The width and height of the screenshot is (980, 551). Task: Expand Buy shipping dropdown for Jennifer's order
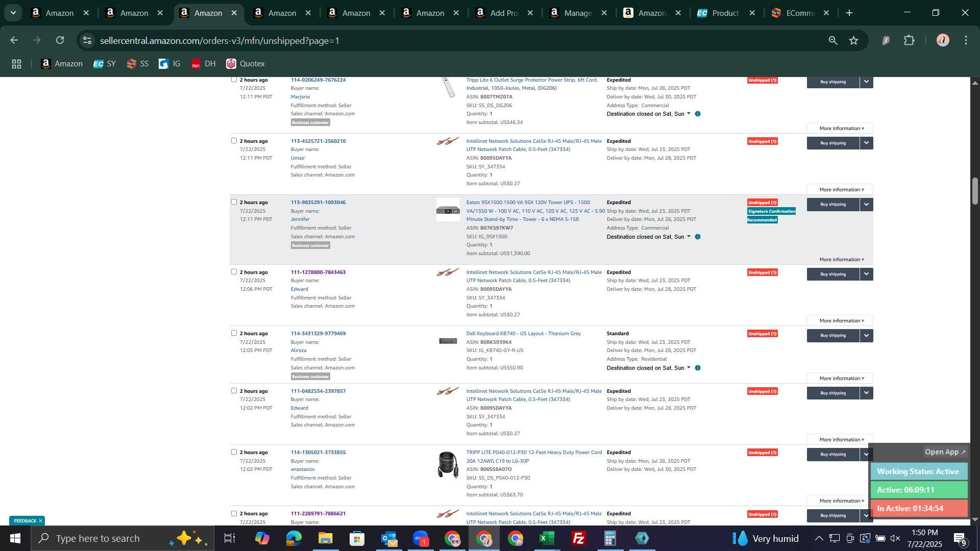866,204
